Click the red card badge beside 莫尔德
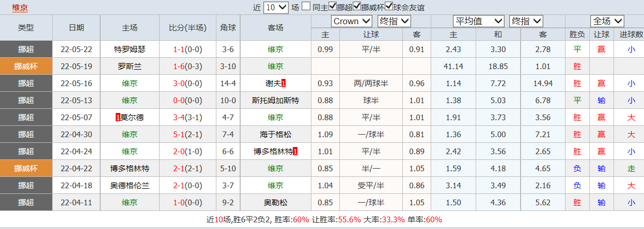 118,118
